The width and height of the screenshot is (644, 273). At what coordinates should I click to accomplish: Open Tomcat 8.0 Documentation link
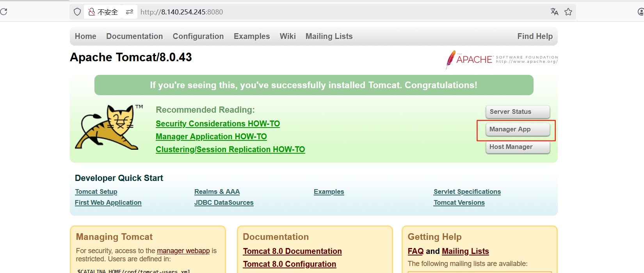pos(292,251)
